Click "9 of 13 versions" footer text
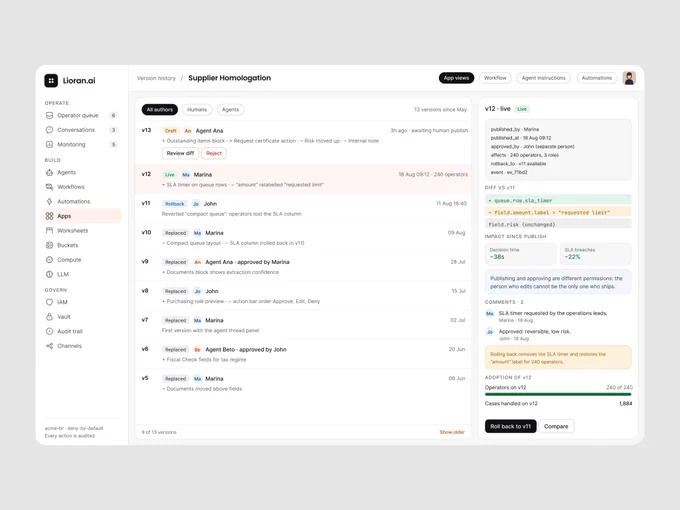 tap(159, 432)
